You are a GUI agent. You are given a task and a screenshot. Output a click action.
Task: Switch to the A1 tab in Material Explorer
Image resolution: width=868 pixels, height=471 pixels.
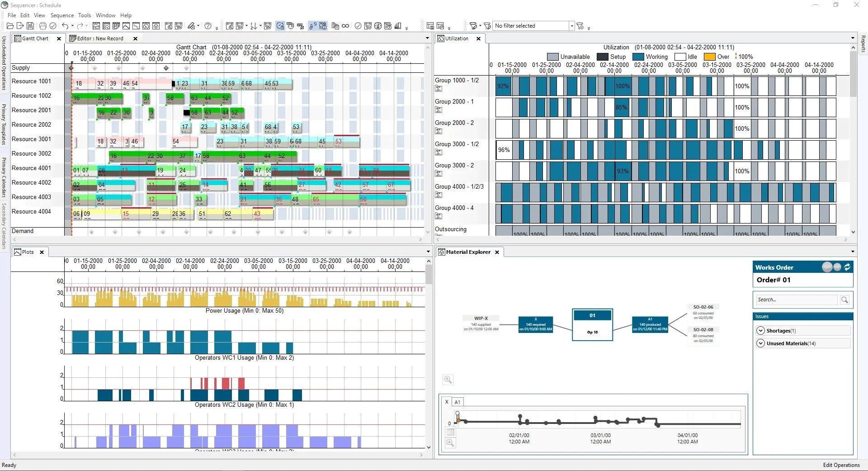[x=457, y=402]
